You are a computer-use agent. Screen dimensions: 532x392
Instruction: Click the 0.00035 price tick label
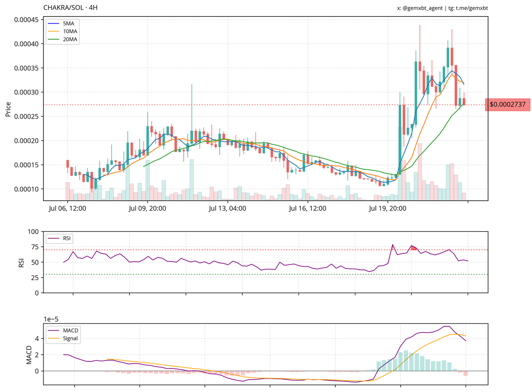click(x=27, y=68)
